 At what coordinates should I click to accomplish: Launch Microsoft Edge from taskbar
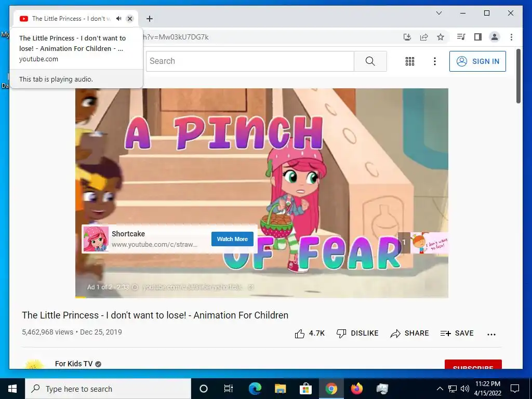pyautogui.click(x=255, y=389)
